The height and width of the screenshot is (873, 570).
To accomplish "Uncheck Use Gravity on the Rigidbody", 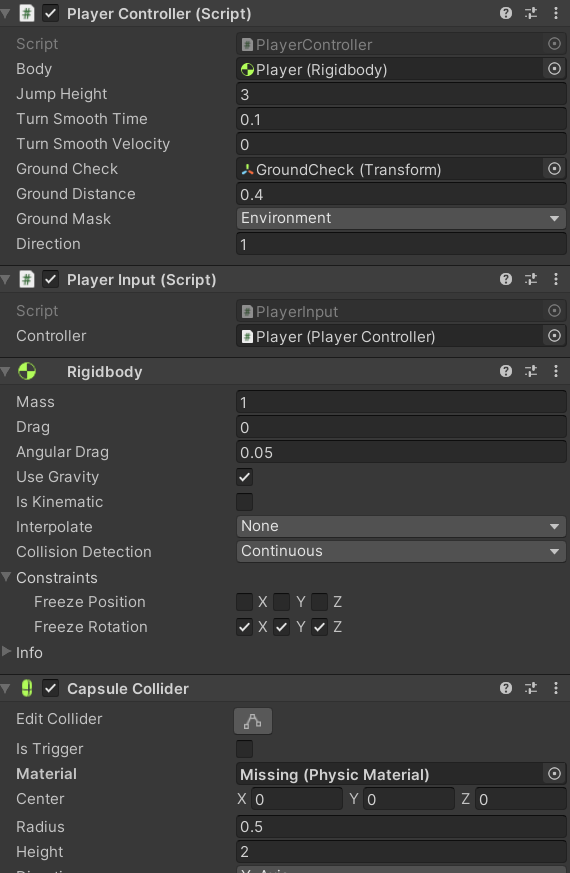I will pyautogui.click(x=244, y=477).
